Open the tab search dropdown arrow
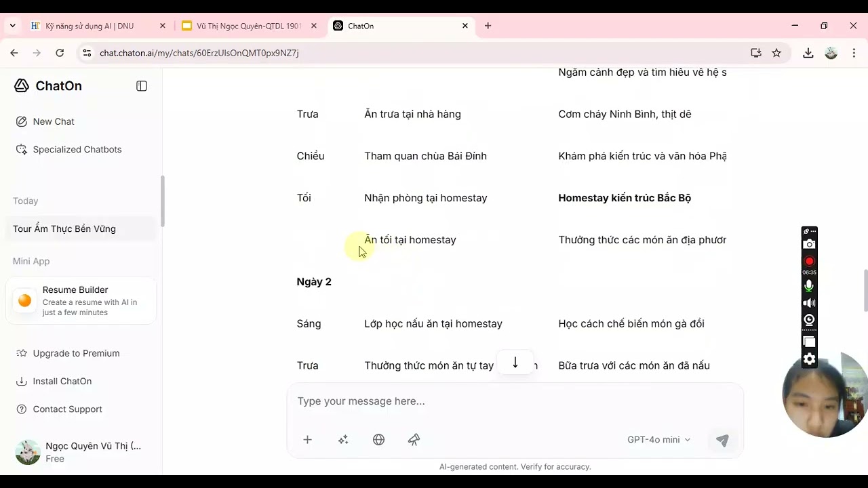The image size is (868, 488). point(12,26)
